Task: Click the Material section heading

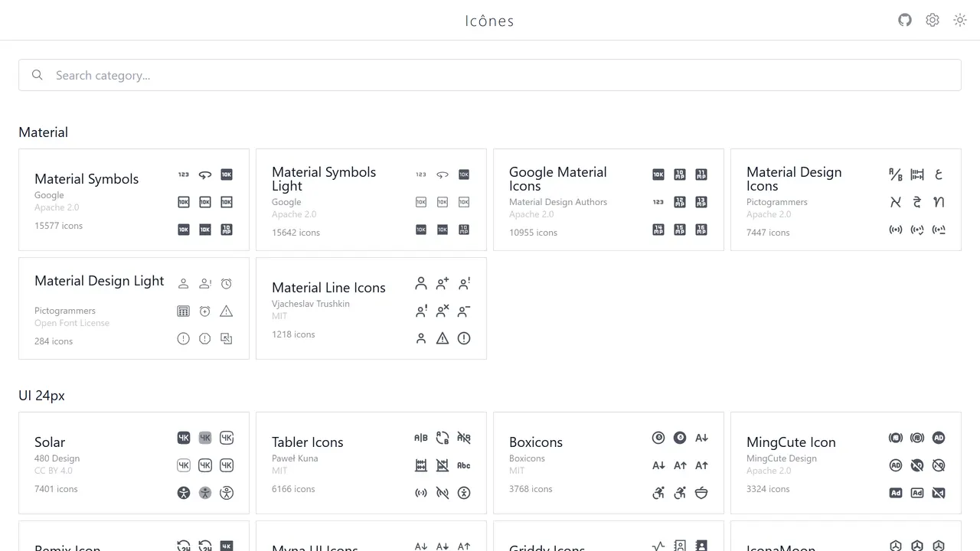Action: pyautogui.click(x=43, y=132)
